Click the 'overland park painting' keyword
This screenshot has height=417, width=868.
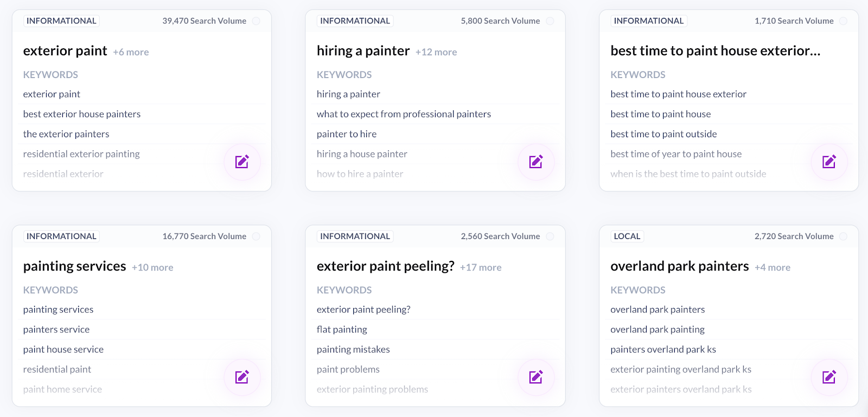[x=658, y=329]
